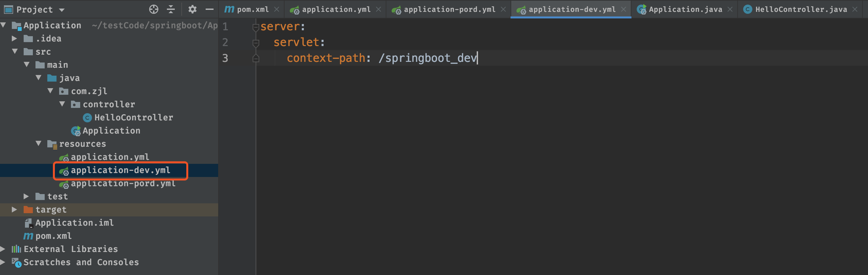
Task: Expand the target folder
Action: [14, 210]
